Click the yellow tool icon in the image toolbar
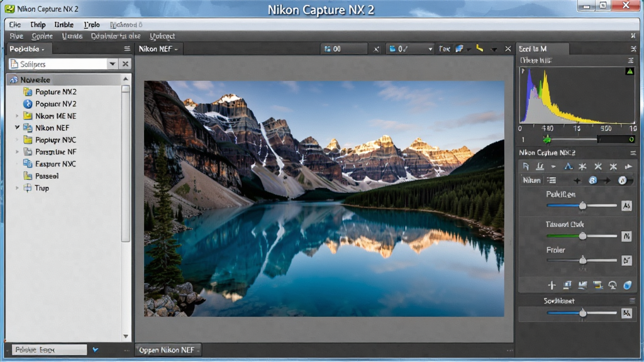 click(480, 48)
